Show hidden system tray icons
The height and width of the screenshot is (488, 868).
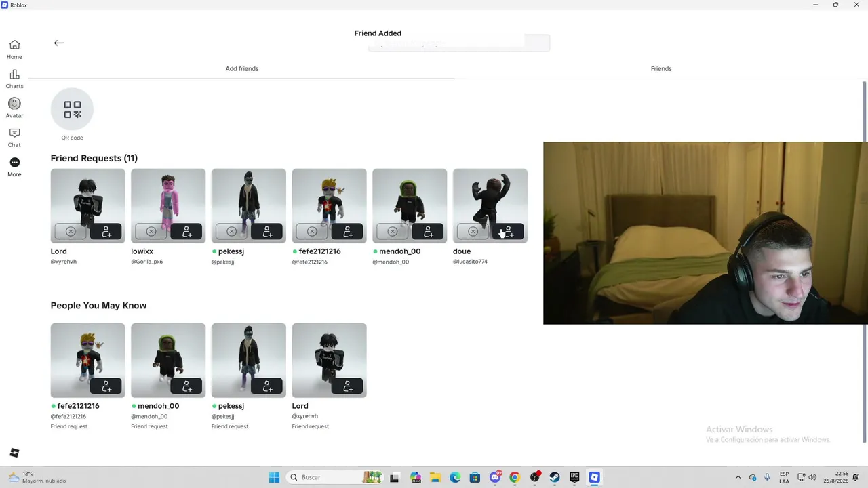click(x=738, y=477)
